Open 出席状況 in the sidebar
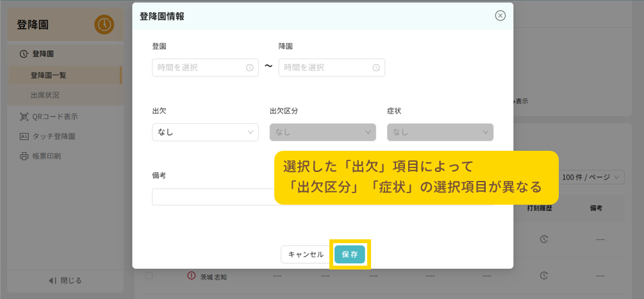 click(x=45, y=95)
